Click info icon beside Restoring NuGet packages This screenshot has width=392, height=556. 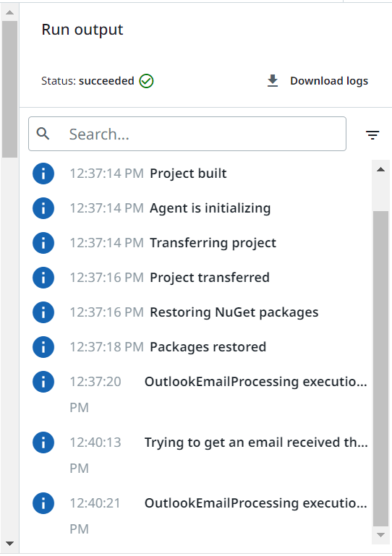[43, 312]
